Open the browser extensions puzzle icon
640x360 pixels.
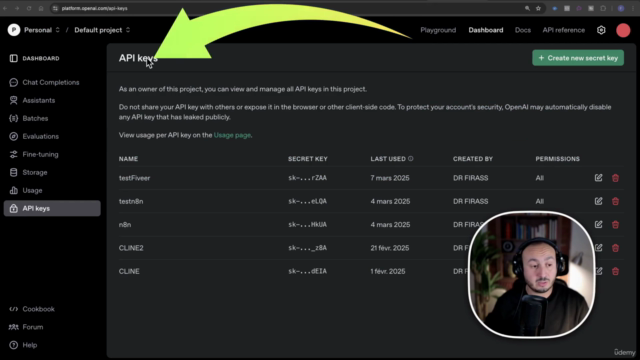coord(603,8)
